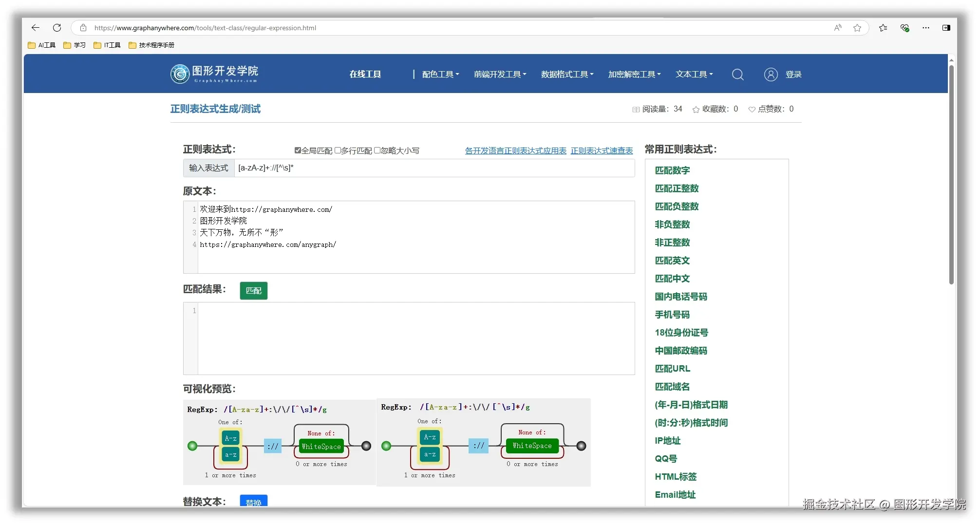Open 各开发语言正则表达式应用表 link
The image size is (980, 525).
pos(516,151)
